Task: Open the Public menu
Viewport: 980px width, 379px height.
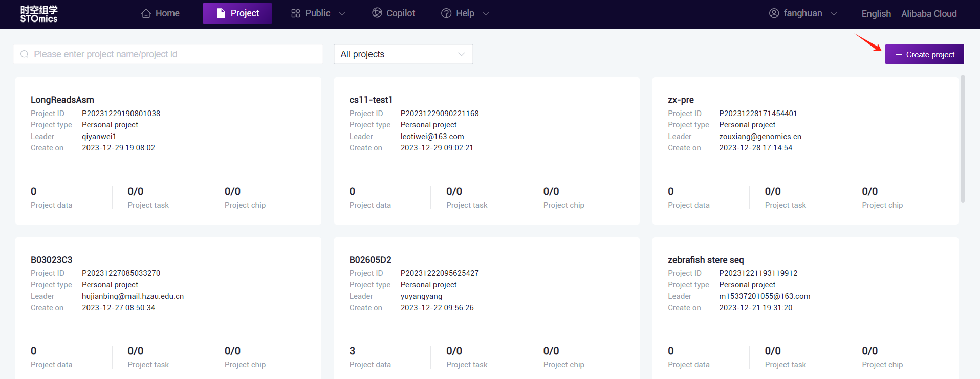Action: (x=318, y=13)
